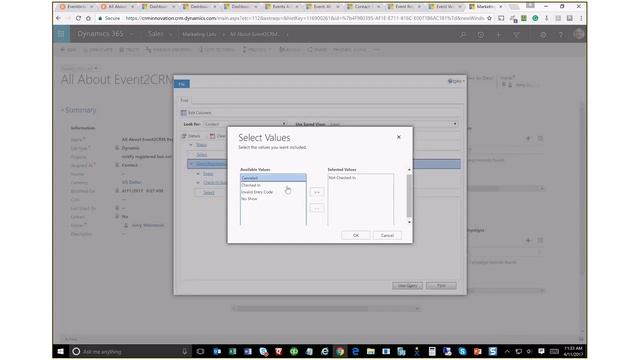Click Ask me anything search box

click(131, 351)
